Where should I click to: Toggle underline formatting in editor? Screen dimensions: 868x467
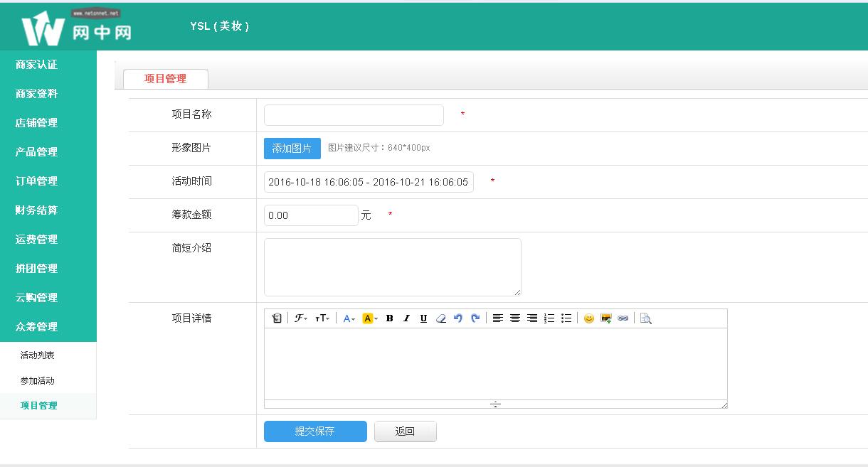point(423,318)
